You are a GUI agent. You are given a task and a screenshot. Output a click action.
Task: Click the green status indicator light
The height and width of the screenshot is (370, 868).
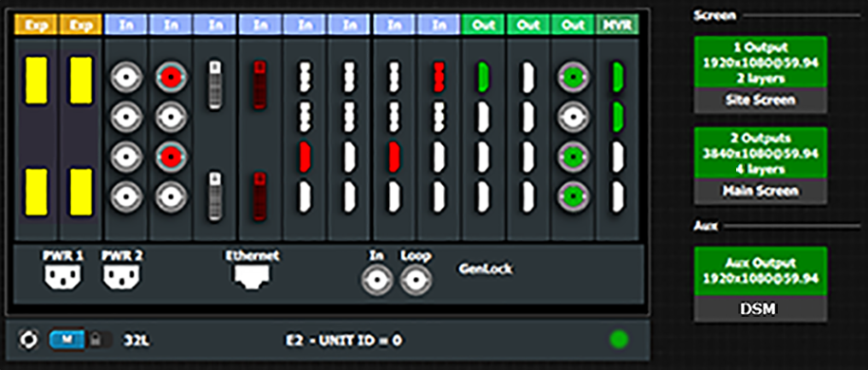[619, 339]
